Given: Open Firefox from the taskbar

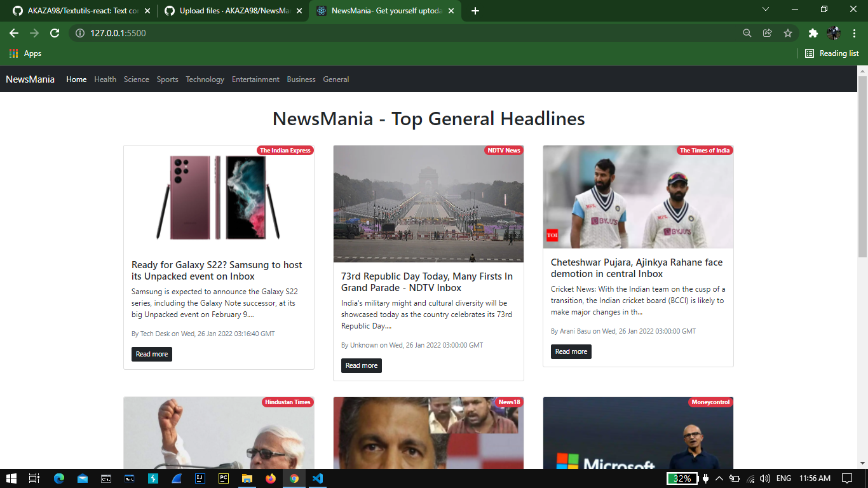Looking at the screenshot, I should [270, 479].
